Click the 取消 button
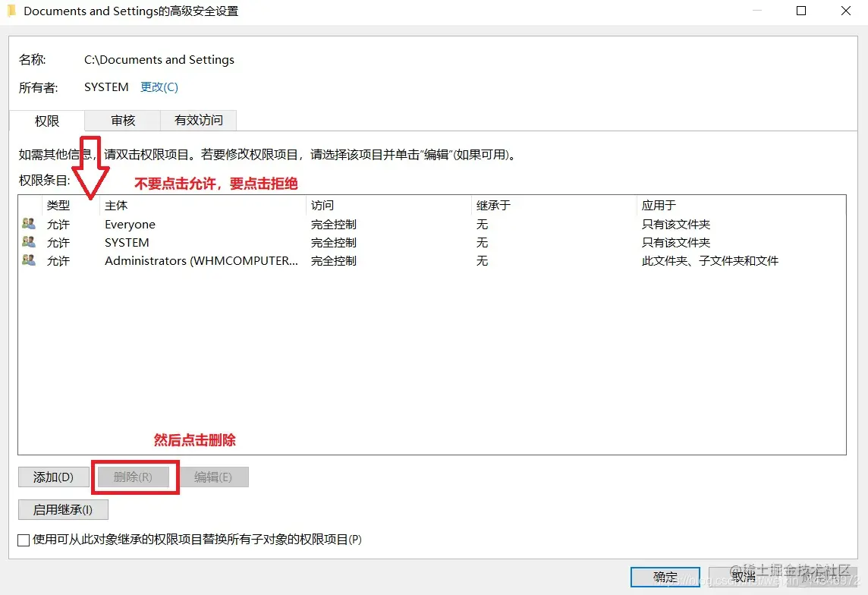The width and height of the screenshot is (868, 595). coord(743,578)
